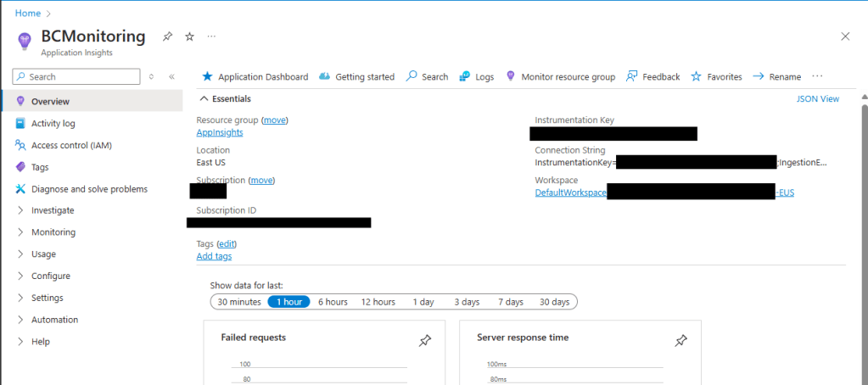Viewport: 868px width, 385px height.
Task: Collapse the Essentials section
Action: [x=203, y=98]
